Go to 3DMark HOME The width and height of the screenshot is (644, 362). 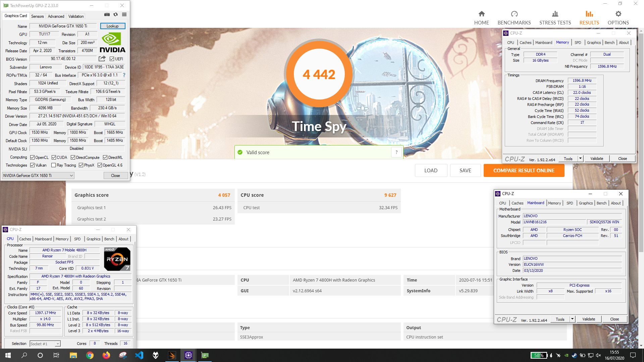(x=481, y=18)
